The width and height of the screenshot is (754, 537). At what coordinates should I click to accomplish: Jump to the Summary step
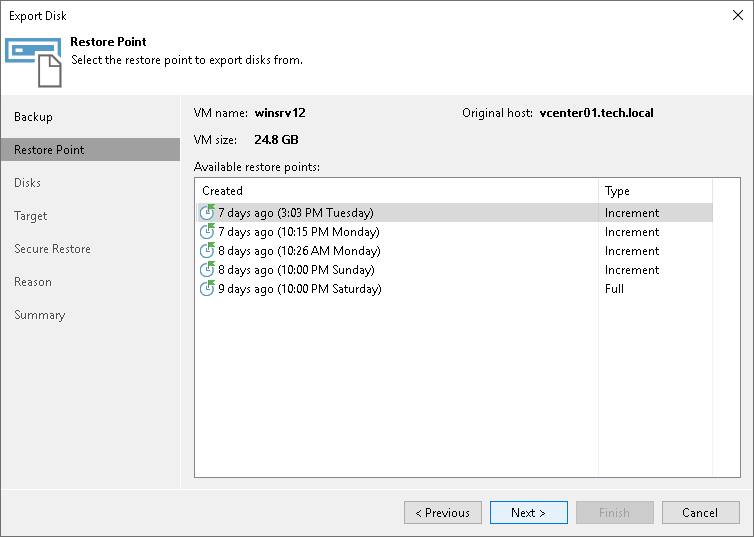pos(40,315)
